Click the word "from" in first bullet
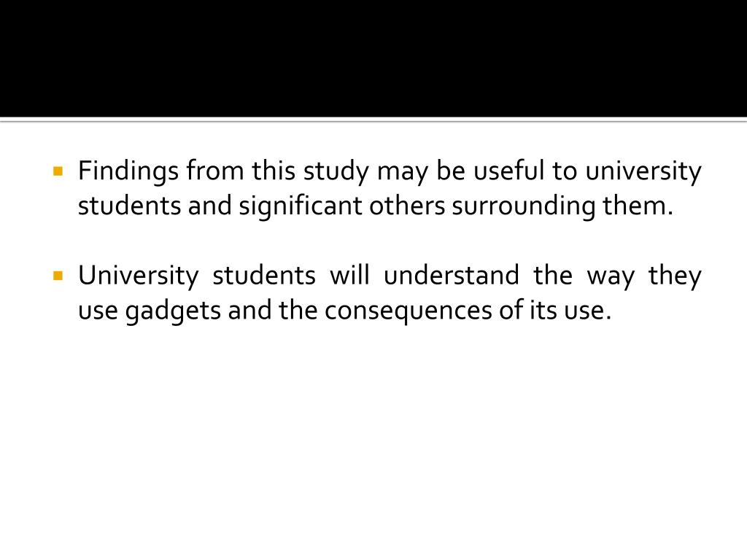Viewport: 747px width, 560px height. click(x=214, y=171)
